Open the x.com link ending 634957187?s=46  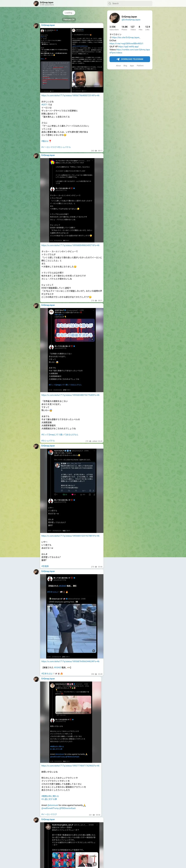click(x=70, y=245)
